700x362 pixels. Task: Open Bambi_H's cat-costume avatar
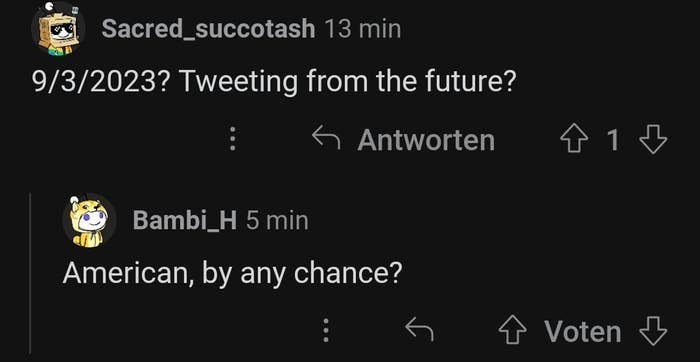(89, 221)
